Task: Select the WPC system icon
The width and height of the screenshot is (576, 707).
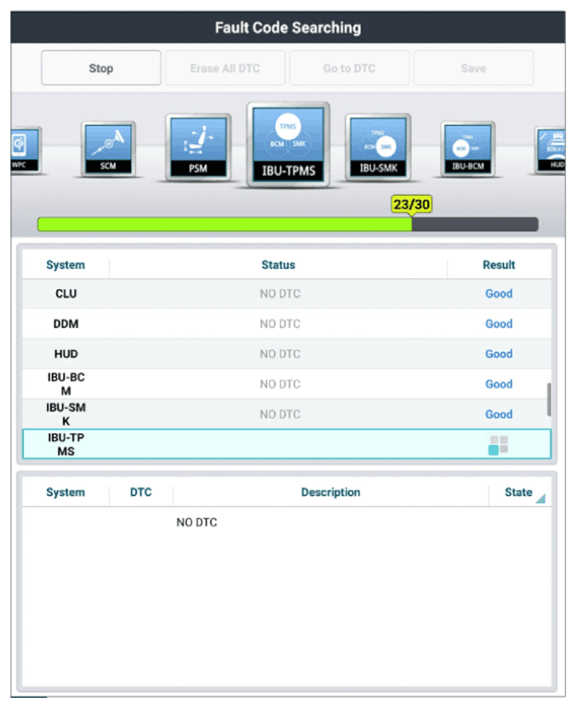Action: [25, 150]
